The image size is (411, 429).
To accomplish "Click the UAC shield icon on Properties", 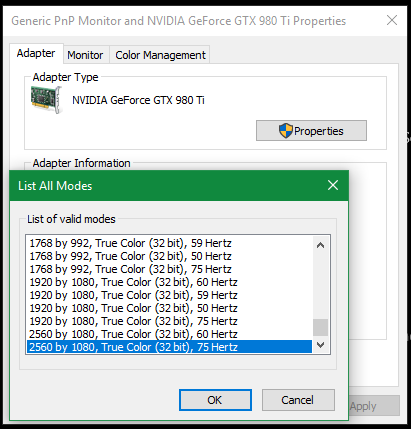I will pos(285,131).
